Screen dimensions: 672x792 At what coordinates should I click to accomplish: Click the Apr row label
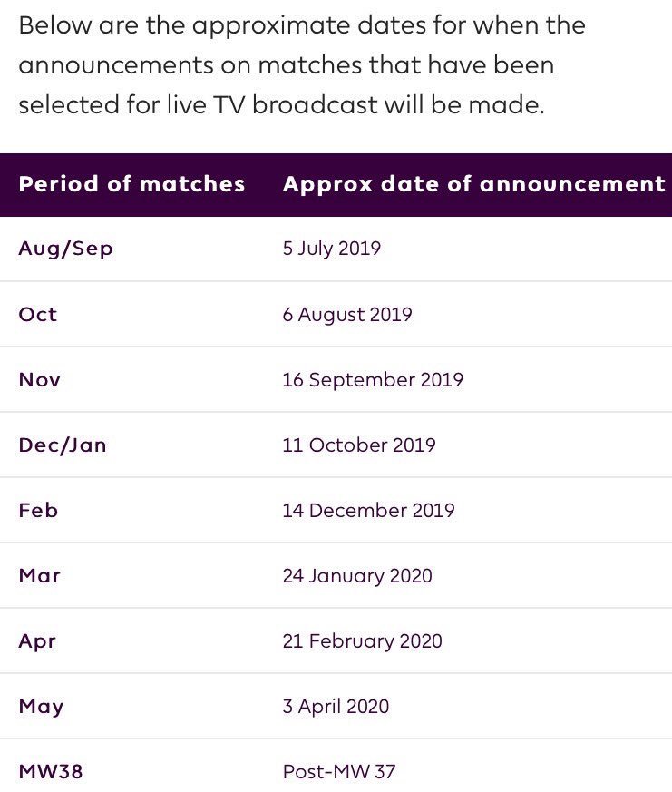(37, 641)
